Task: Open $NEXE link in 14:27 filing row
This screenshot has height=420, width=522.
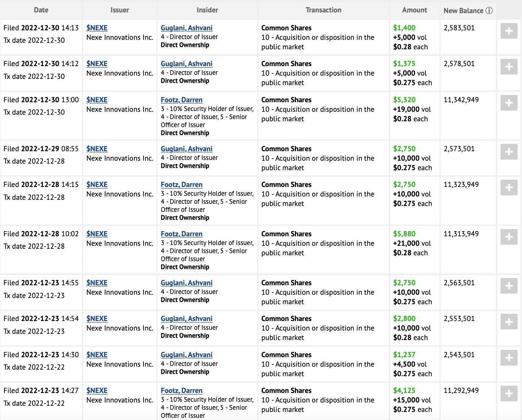Action: [97, 390]
